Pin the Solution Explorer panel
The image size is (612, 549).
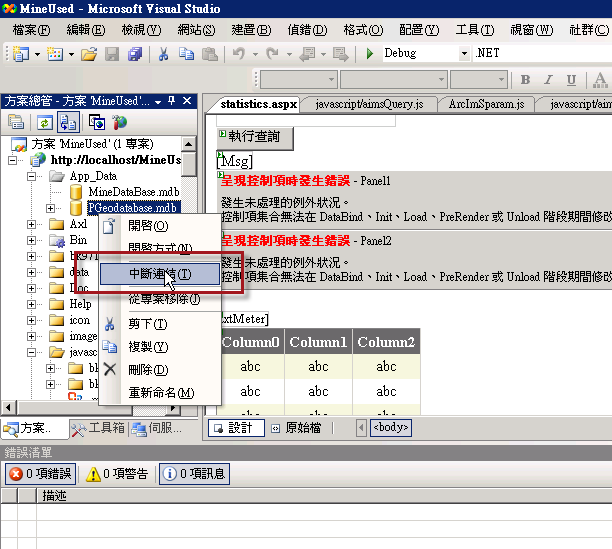[171, 101]
